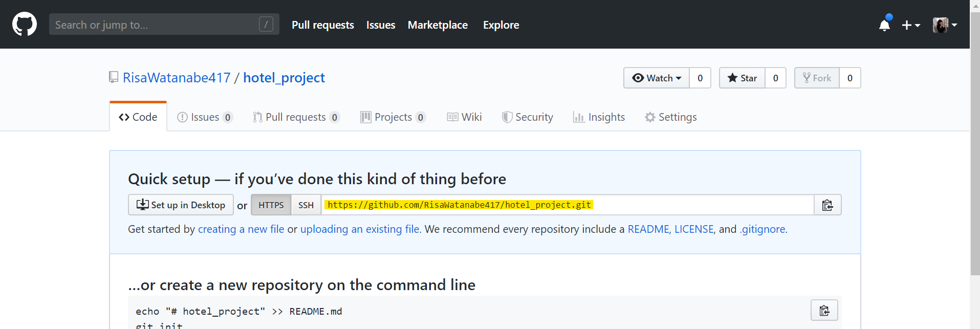Copy command line snippet to clipboard
Viewport: 980px width, 329px height.
click(x=824, y=311)
